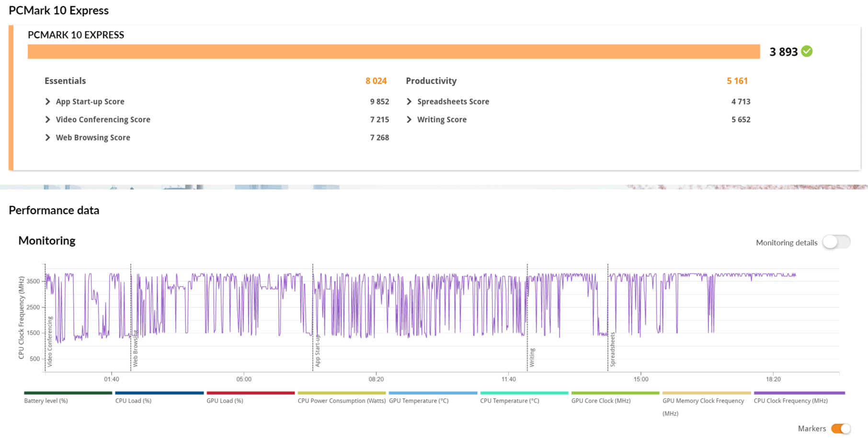Click the Video Conferencing chart marker
The width and height of the screenshot is (868, 445).
point(50,341)
